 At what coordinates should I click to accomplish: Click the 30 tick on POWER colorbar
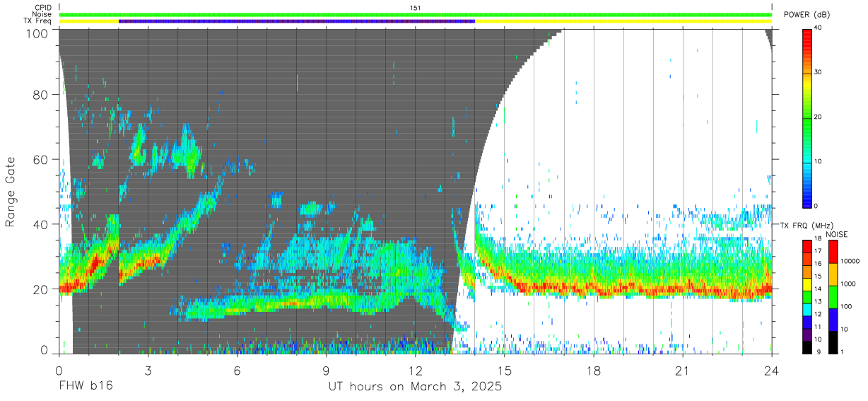click(x=819, y=73)
